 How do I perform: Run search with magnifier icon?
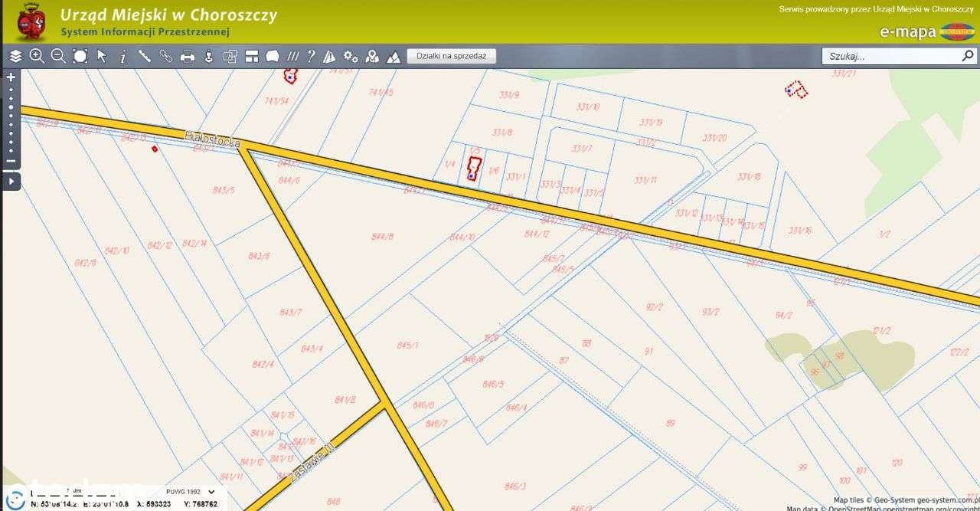tap(968, 56)
